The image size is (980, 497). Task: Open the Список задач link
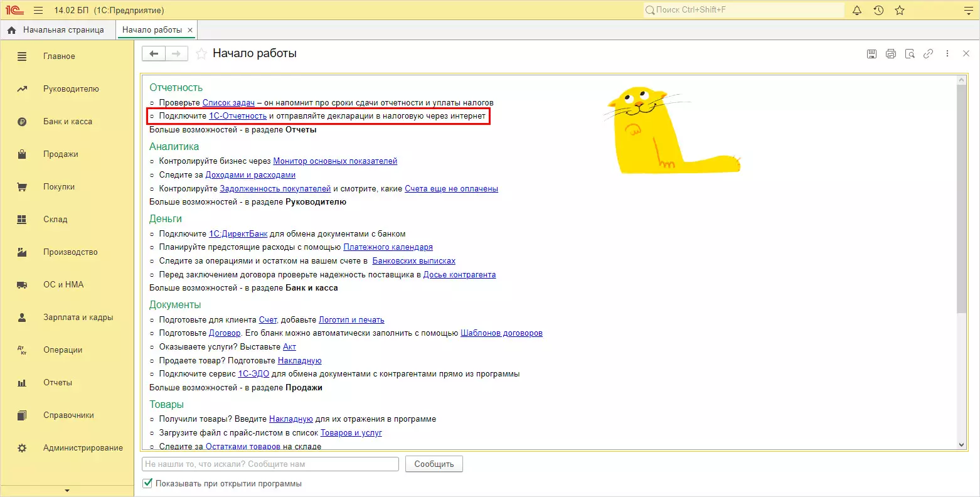click(x=228, y=103)
